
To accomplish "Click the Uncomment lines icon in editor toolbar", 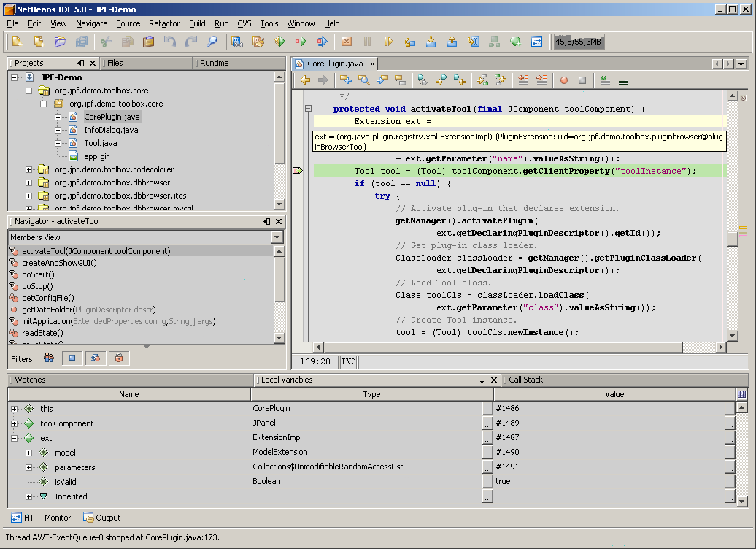I will [x=623, y=80].
